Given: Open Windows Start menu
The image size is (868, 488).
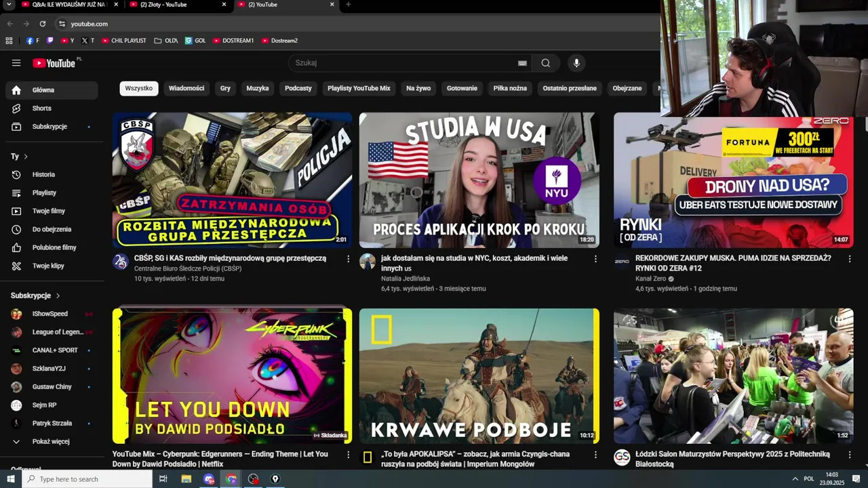Looking at the screenshot, I should pos(10,479).
